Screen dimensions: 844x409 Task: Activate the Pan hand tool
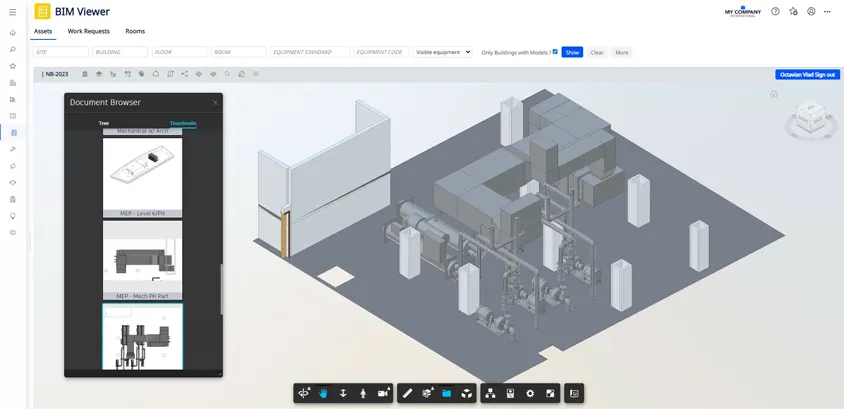(323, 393)
